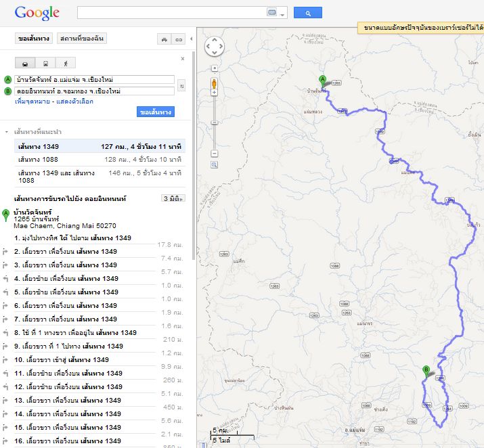Viewport: 484px width, 448px height.
Task: Swap start and destination points
Action: coord(181,86)
